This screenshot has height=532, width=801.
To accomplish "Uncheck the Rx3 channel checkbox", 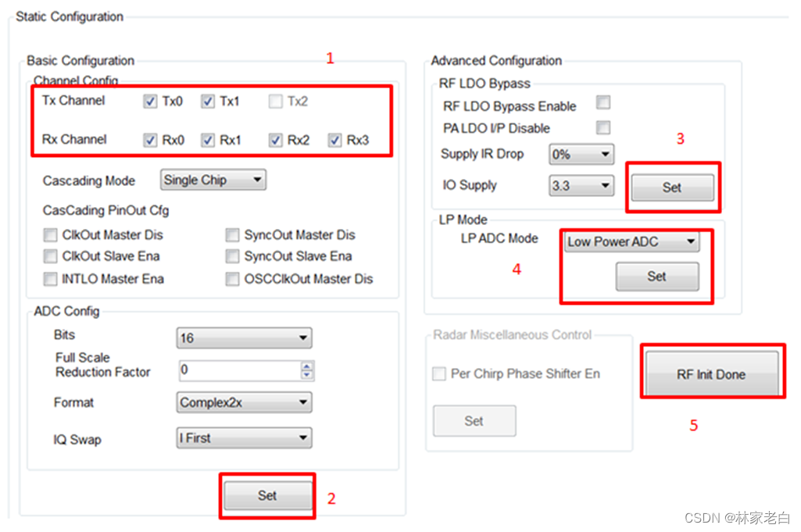I will tap(335, 140).
